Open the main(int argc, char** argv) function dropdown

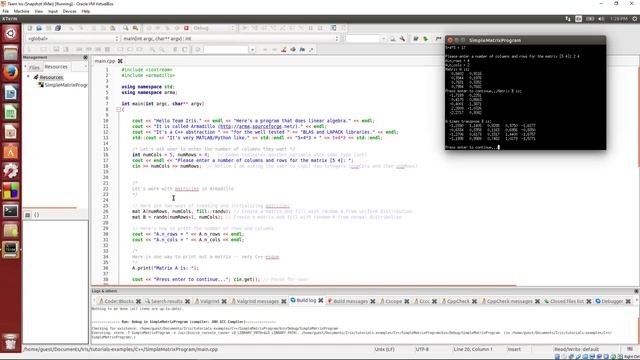click(231, 39)
